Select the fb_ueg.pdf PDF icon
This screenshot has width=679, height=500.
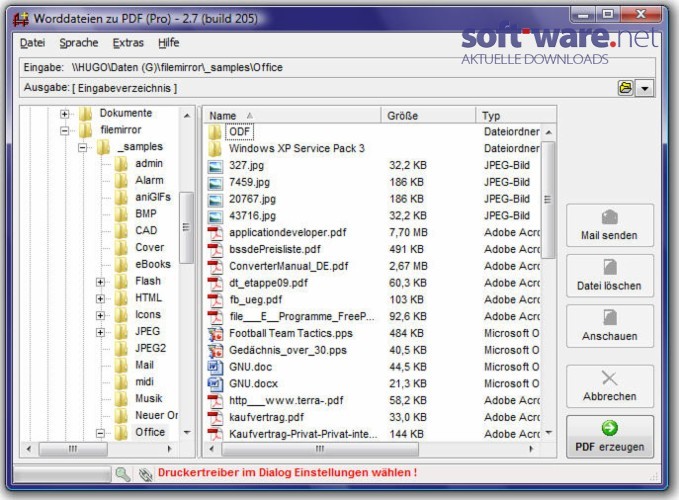[215, 300]
